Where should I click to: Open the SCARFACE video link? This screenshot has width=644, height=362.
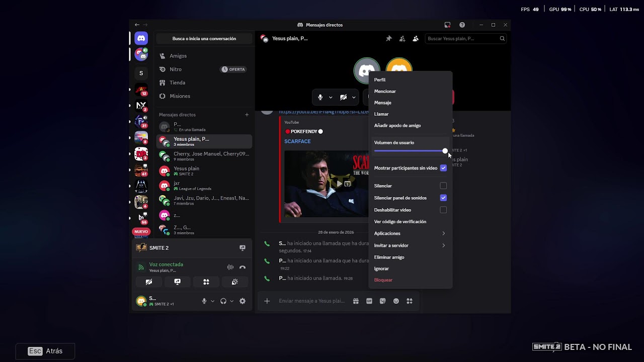click(x=297, y=141)
